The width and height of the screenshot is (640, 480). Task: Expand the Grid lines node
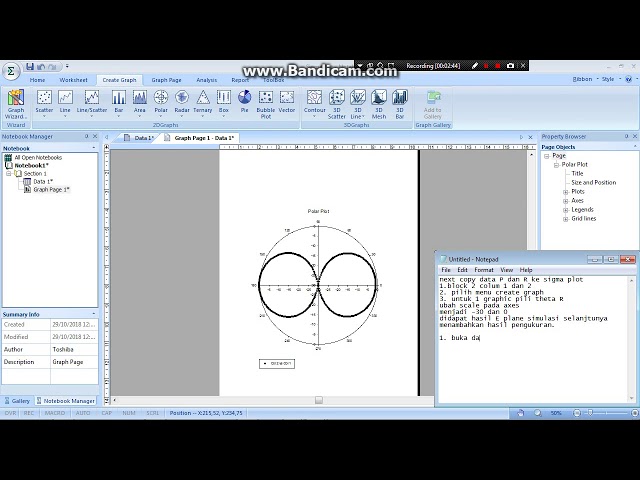(x=566, y=219)
